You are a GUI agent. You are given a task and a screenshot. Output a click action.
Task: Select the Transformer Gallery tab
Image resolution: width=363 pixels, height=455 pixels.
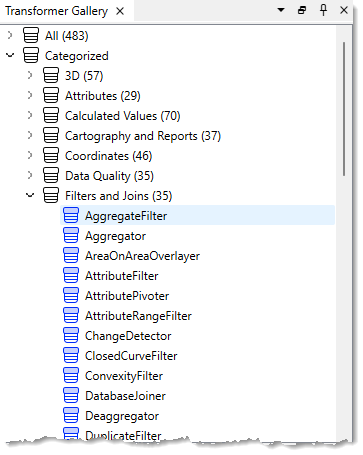click(x=57, y=11)
